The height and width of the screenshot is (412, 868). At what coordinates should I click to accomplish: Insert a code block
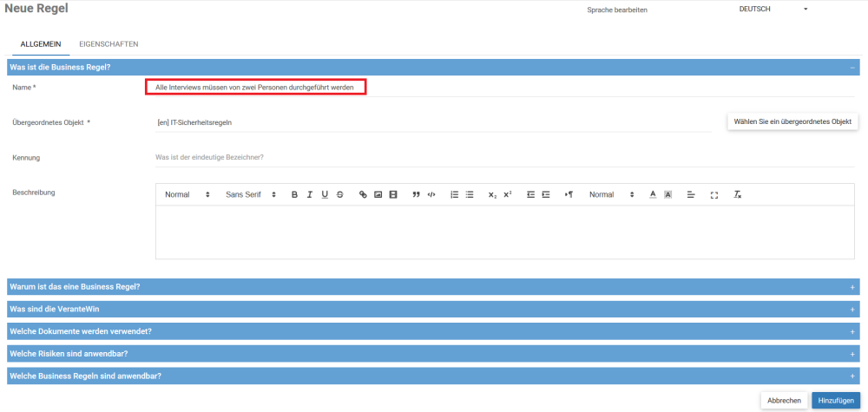point(431,194)
